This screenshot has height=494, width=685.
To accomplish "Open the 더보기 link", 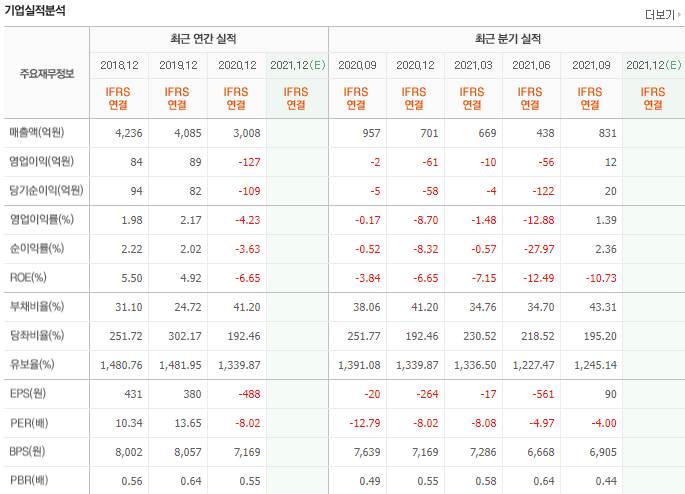I will point(662,15).
